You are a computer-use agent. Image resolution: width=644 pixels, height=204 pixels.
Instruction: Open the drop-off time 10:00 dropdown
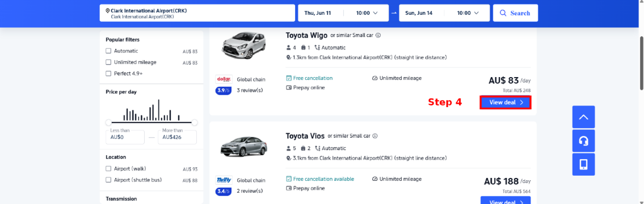468,13
